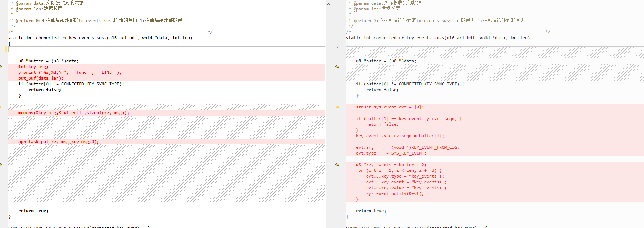Select the 'evt.u.key.event = *key_events++;' line
Viewport: 644px width, 228px height.
pyautogui.click(x=406, y=182)
